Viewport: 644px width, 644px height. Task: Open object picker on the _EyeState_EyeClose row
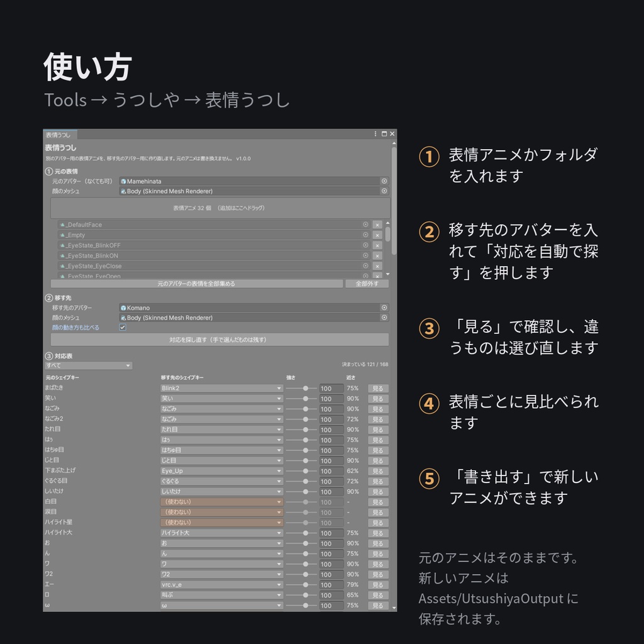(x=365, y=266)
